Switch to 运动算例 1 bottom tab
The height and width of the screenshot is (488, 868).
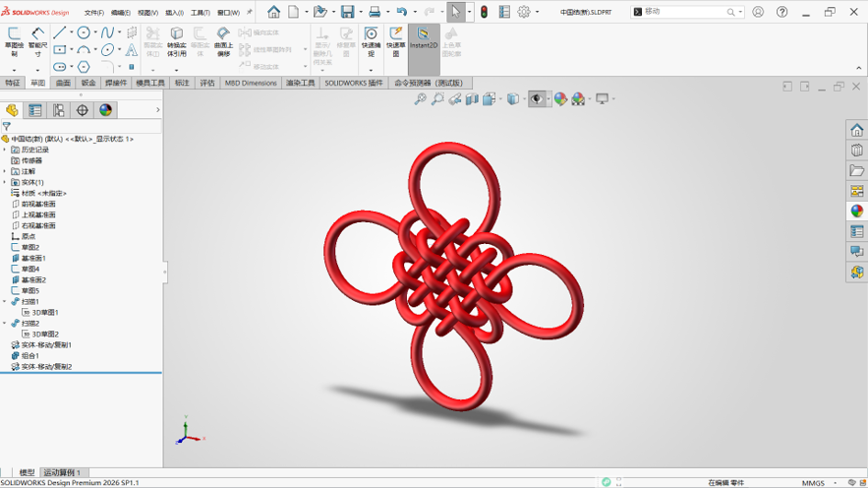[x=62, y=472]
